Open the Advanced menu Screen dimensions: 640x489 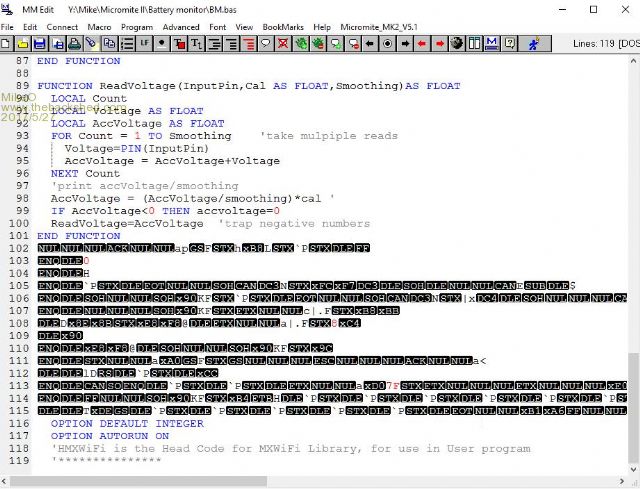181,27
